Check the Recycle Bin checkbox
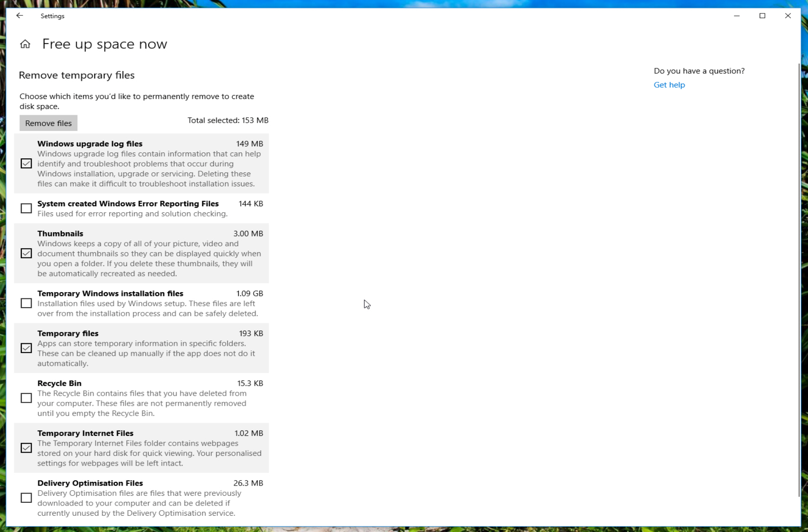808x532 pixels. point(26,398)
